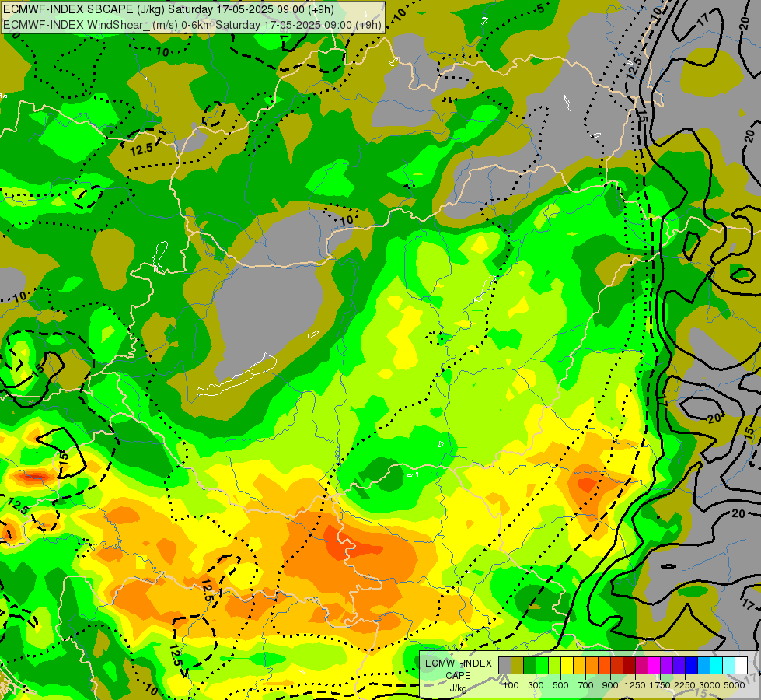
Task: Click the bright magenta legend swatch
Action: click(x=654, y=665)
